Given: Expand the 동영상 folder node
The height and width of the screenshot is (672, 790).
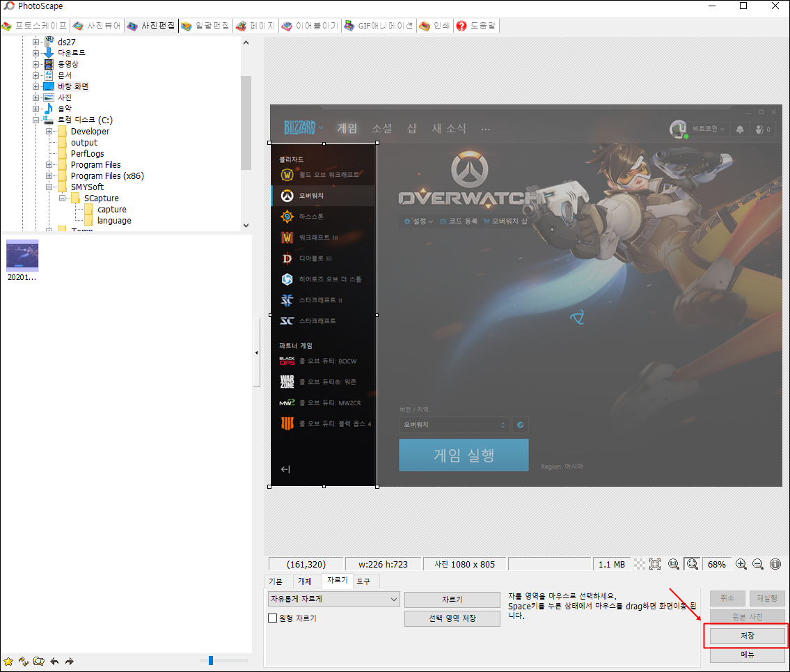Looking at the screenshot, I should [x=35, y=64].
